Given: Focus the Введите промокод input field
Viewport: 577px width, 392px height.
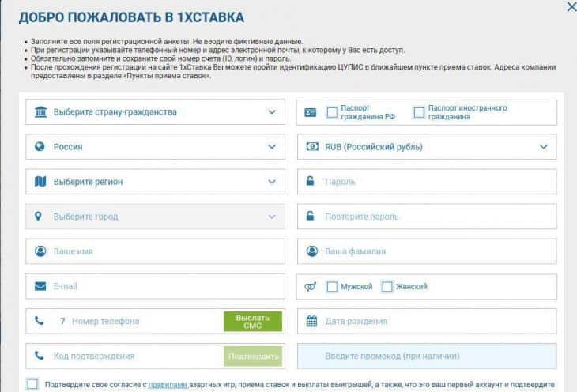Looking at the screenshot, I should pos(427,356).
